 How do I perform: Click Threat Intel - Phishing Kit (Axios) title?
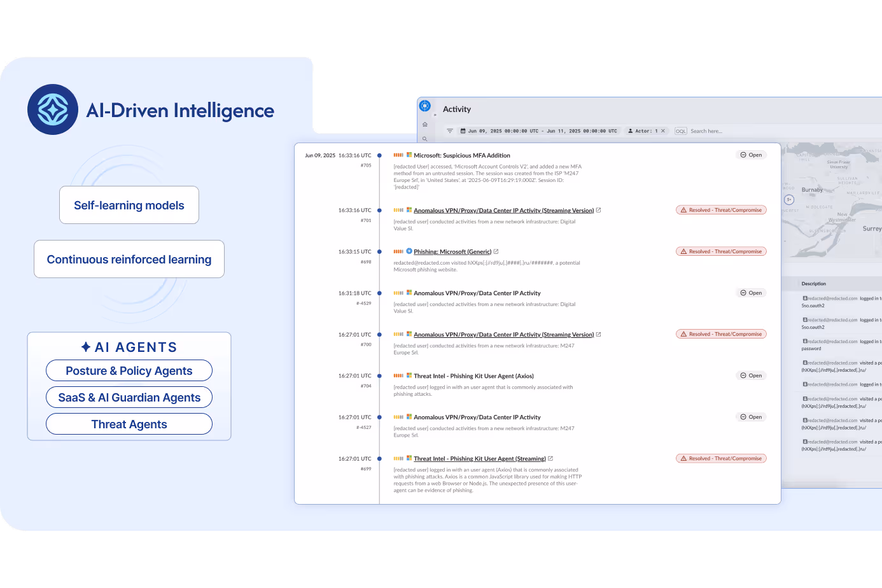point(473,376)
